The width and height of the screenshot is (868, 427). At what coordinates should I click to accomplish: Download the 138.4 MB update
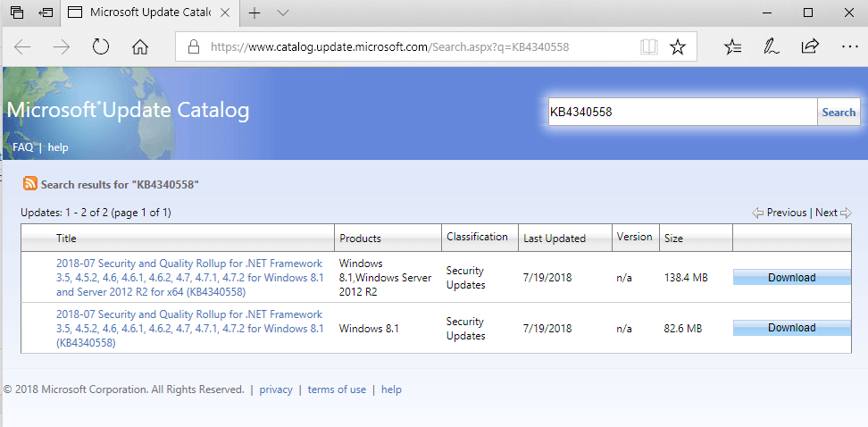pyautogui.click(x=791, y=278)
